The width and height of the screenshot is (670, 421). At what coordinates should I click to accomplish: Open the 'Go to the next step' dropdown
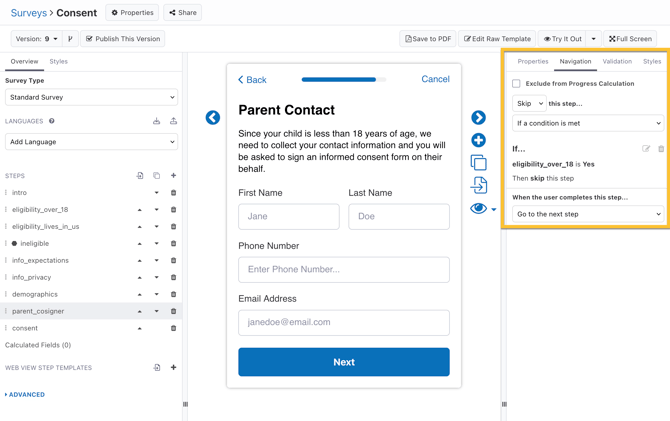[587, 214]
